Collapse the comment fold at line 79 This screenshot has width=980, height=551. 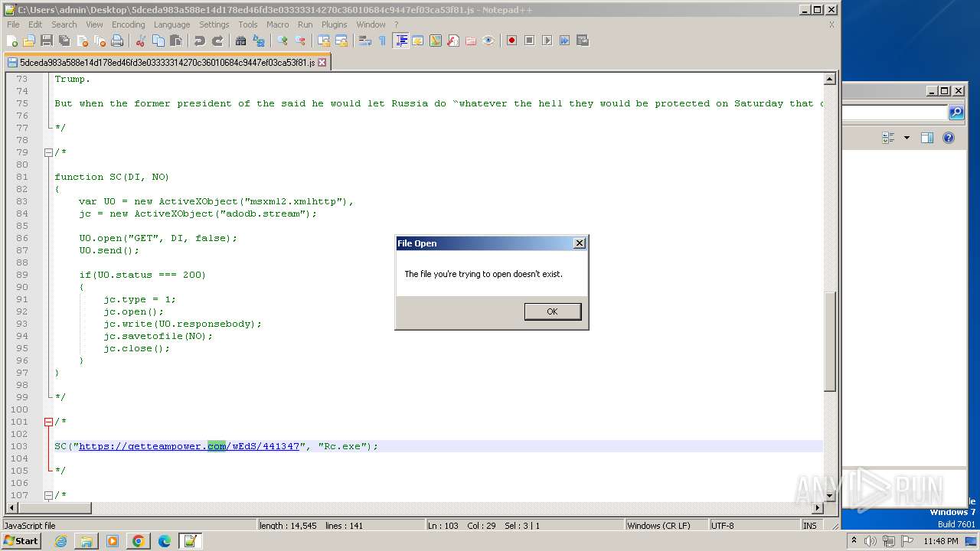point(48,152)
